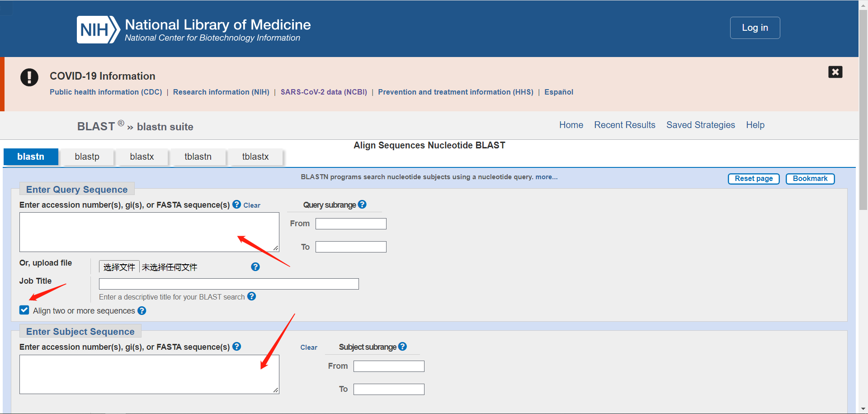Click the more... link after BLASTN description
Screen dimensions: 868x414
[547, 177]
